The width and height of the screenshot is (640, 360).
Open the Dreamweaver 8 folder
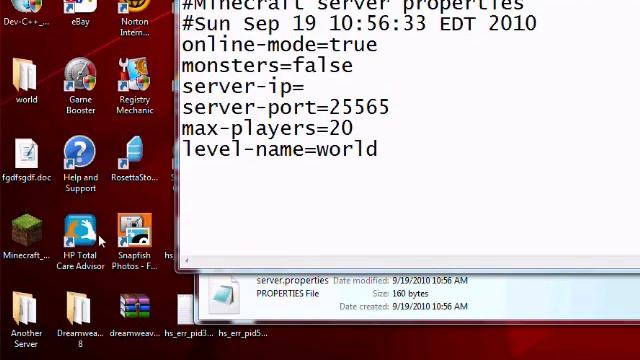click(80, 320)
